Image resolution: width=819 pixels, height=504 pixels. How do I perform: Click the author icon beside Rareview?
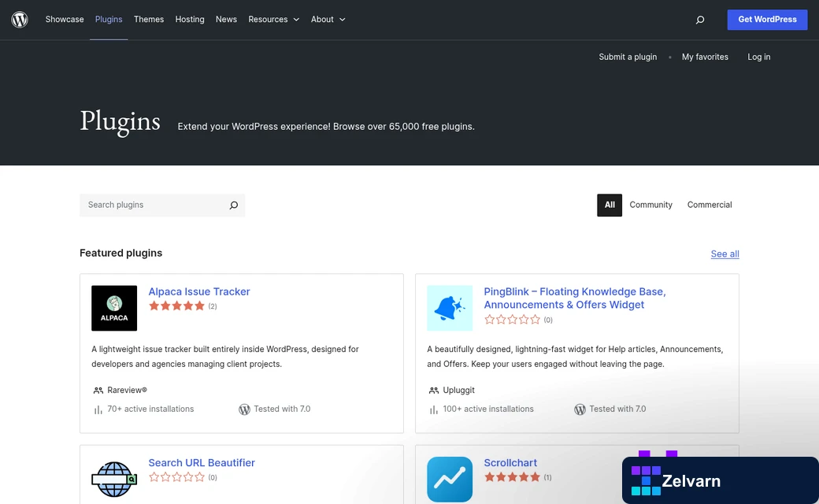[x=98, y=390]
